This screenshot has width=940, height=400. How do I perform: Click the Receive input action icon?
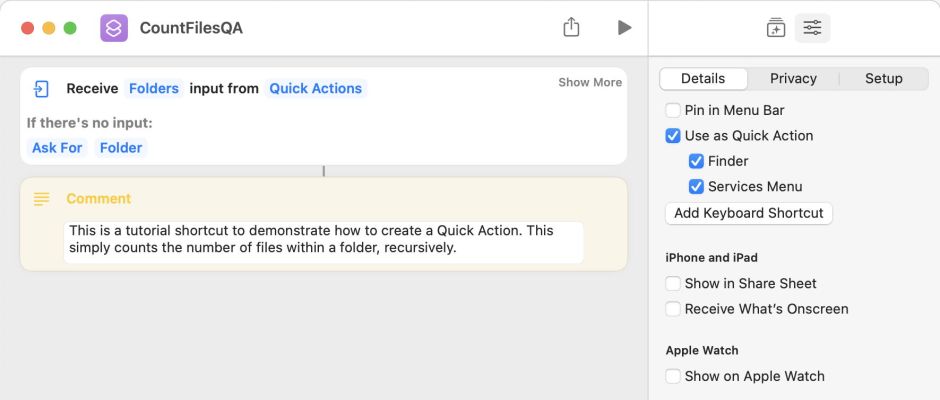pyautogui.click(x=41, y=89)
